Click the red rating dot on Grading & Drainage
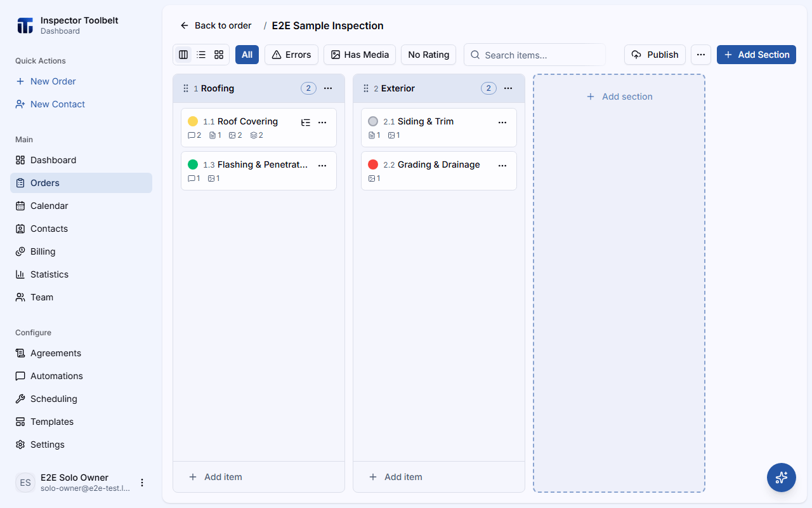812x508 pixels. click(x=373, y=164)
